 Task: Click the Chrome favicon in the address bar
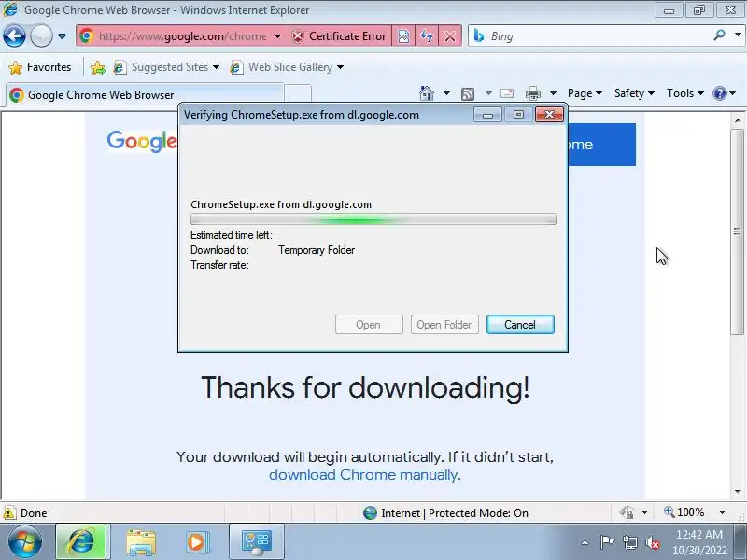click(x=86, y=36)
